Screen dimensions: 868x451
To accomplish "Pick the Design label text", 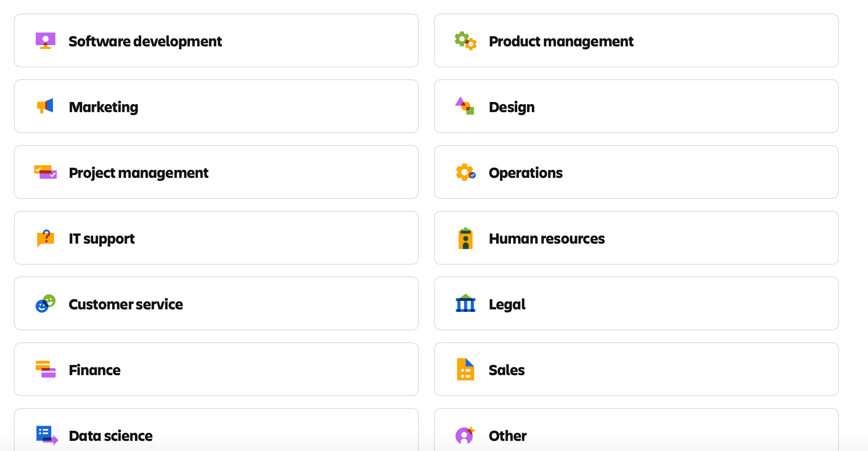I will [512, 107].
